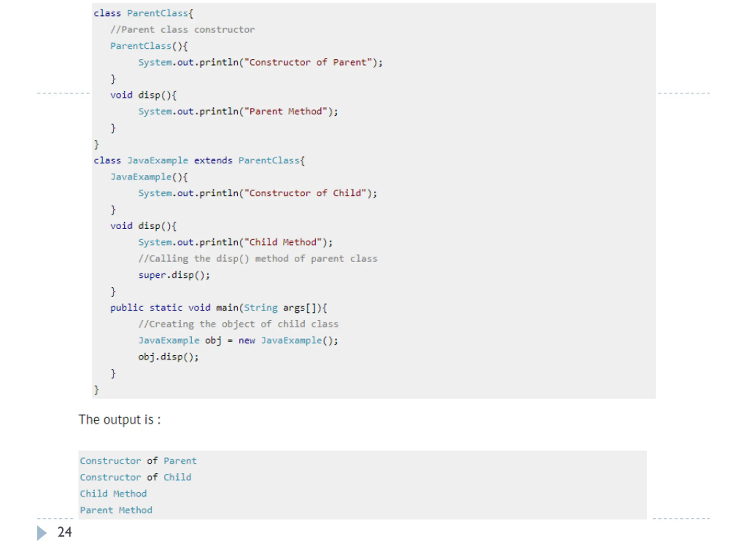Click the 'super.disp();' call

click(174, 275)
